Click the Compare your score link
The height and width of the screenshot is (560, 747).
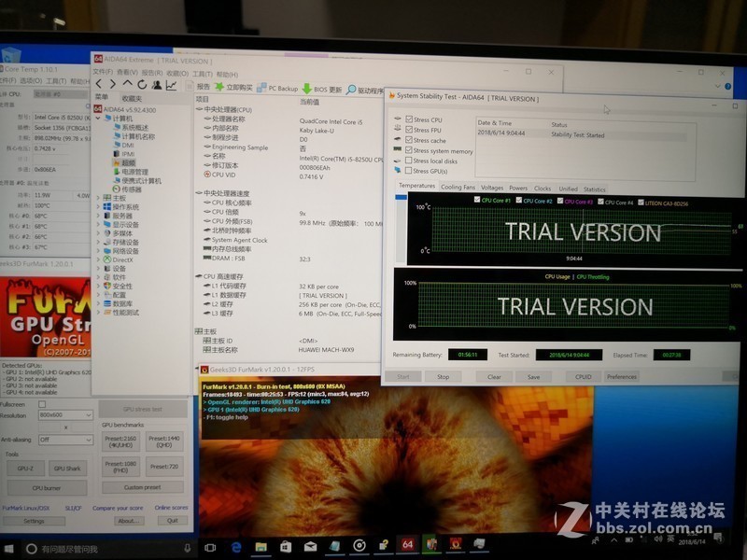[118, 508]
